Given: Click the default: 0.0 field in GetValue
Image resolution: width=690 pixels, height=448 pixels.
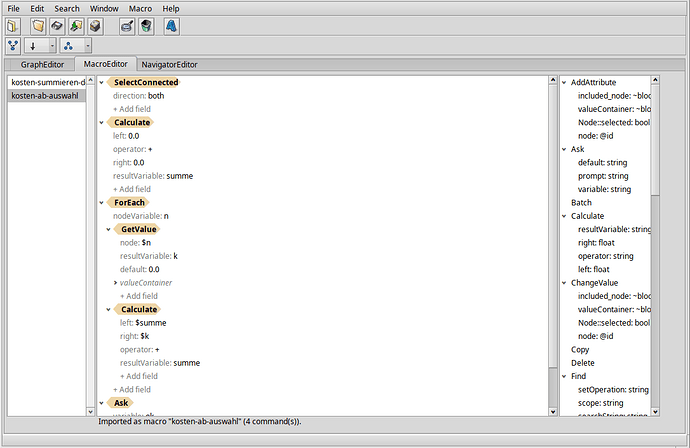Looking at the screenshot, I should pyautogui.click(x=139, y=269).
